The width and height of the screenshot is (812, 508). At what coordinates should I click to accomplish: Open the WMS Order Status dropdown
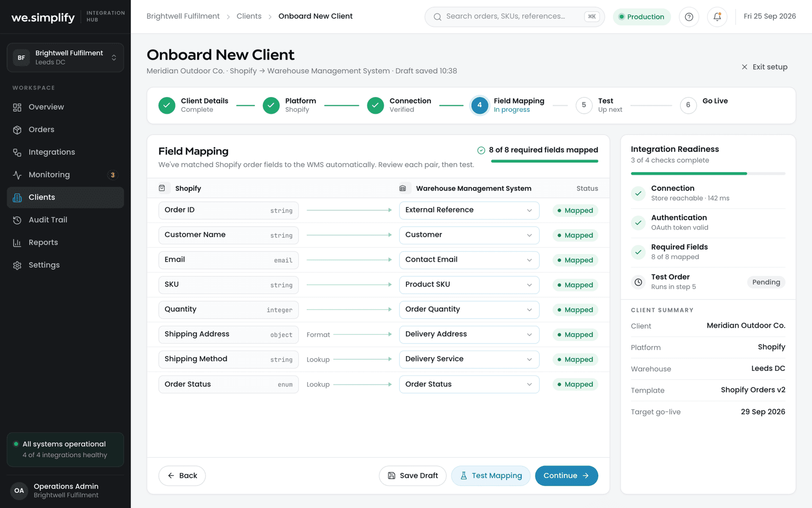click(469, 385)
